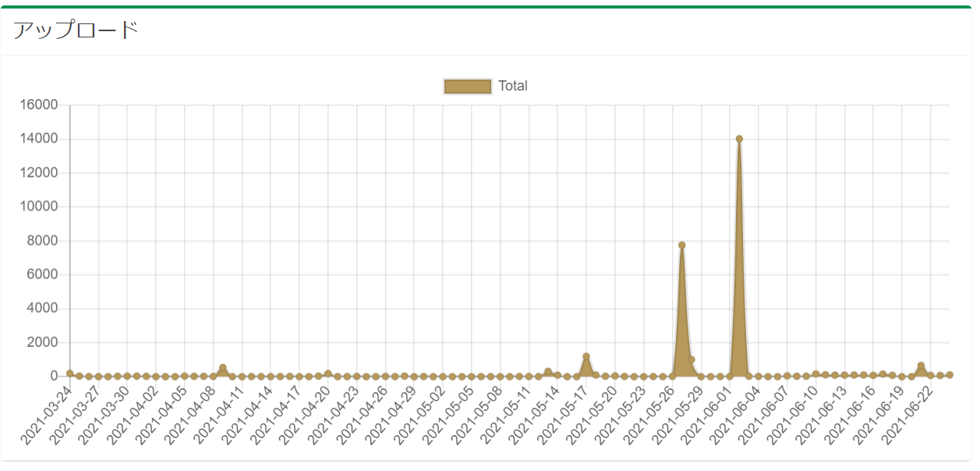Toggle the Total dataset via legend color box
Viewport: 980px width, 471px height.
point(468,87)
